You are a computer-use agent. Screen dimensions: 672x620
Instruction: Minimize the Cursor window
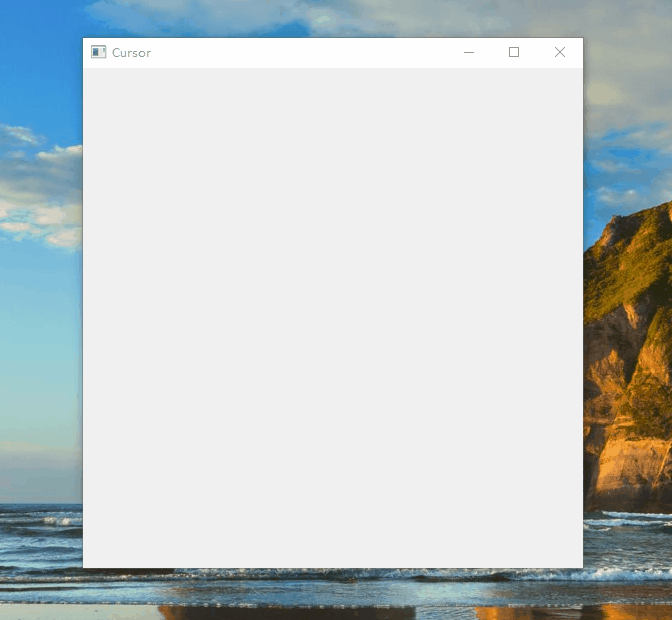469,52
